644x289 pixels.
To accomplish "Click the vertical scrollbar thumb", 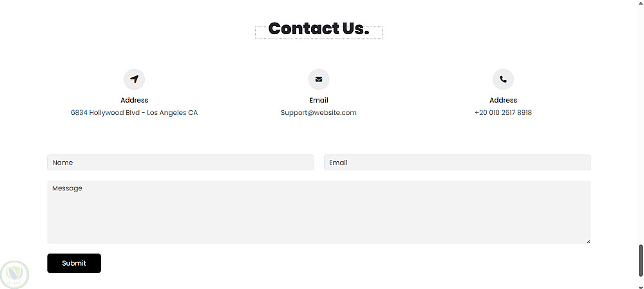I will pyautogui.click(x=640, y=260).
